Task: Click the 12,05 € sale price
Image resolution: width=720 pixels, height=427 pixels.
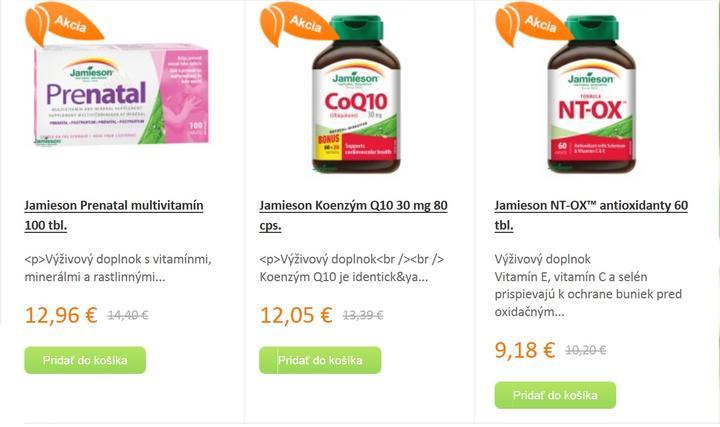Action: (x=296, y=315)
